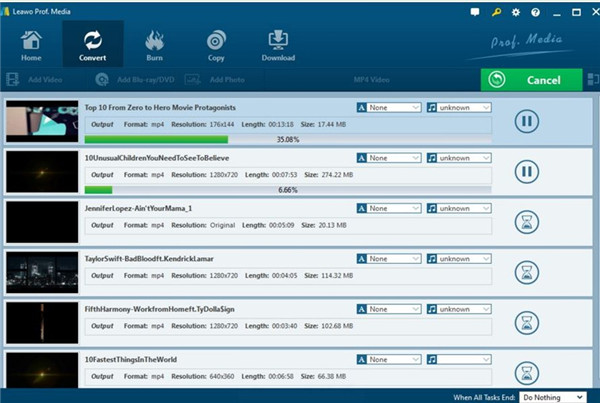The image size is (600, 403).
Task: Click subtitle A icon in Top 10 row
Action: click(362, 108)
